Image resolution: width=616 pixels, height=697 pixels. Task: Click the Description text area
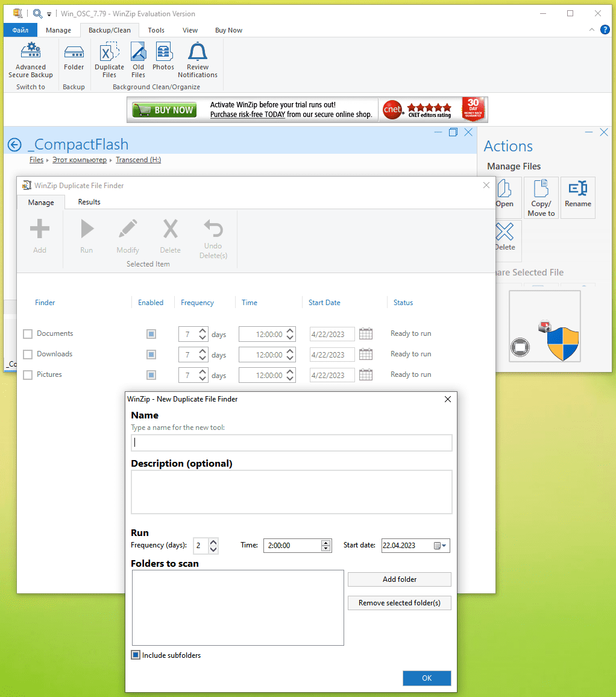tap(292, 492)
